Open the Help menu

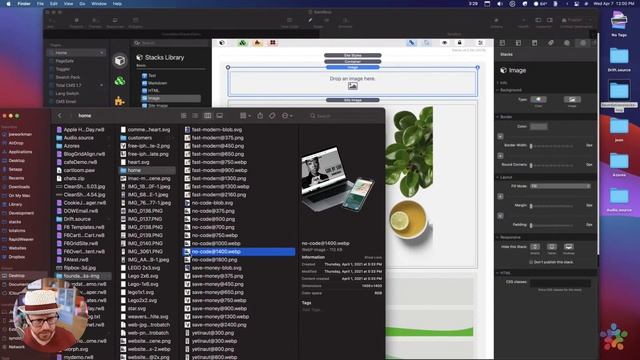[x=117, y=4]
